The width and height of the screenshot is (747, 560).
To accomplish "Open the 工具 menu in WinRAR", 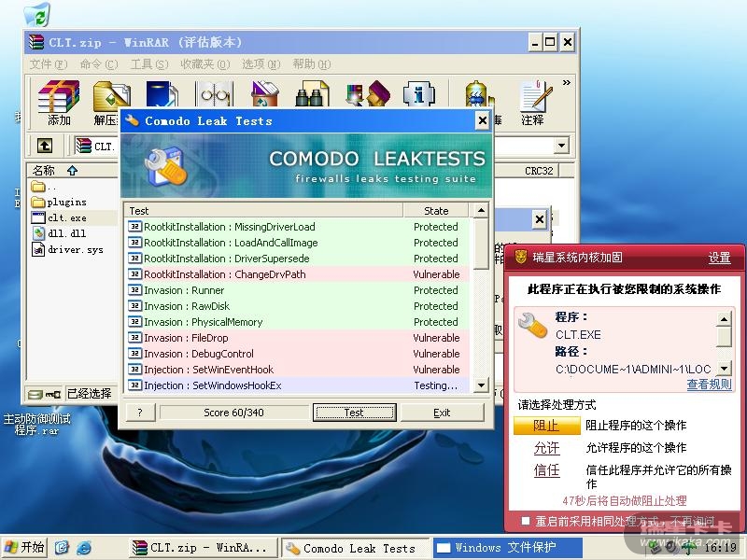I will point(149,64).
